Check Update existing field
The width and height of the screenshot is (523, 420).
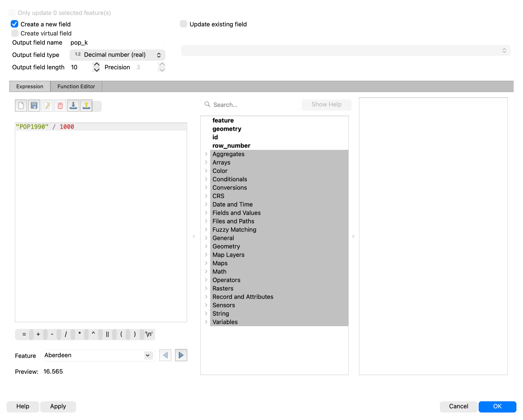(184, 24)
